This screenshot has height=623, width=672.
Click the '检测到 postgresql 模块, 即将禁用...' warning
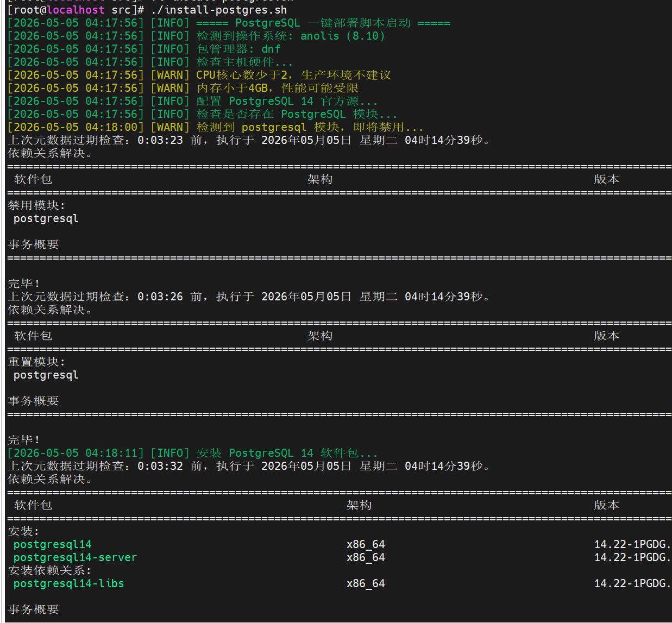pyautogui.click(x=310, y=127)
